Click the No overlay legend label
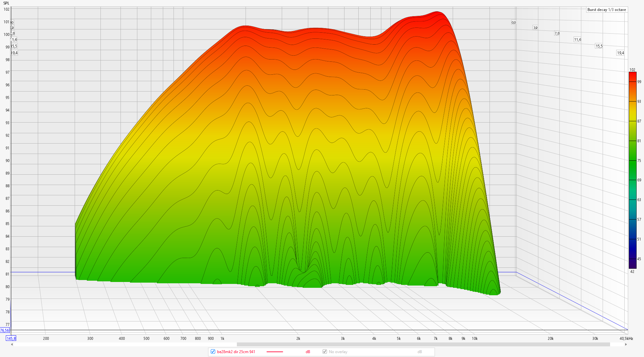The width and height of the screenshot is (644, 357). [338, 352]
